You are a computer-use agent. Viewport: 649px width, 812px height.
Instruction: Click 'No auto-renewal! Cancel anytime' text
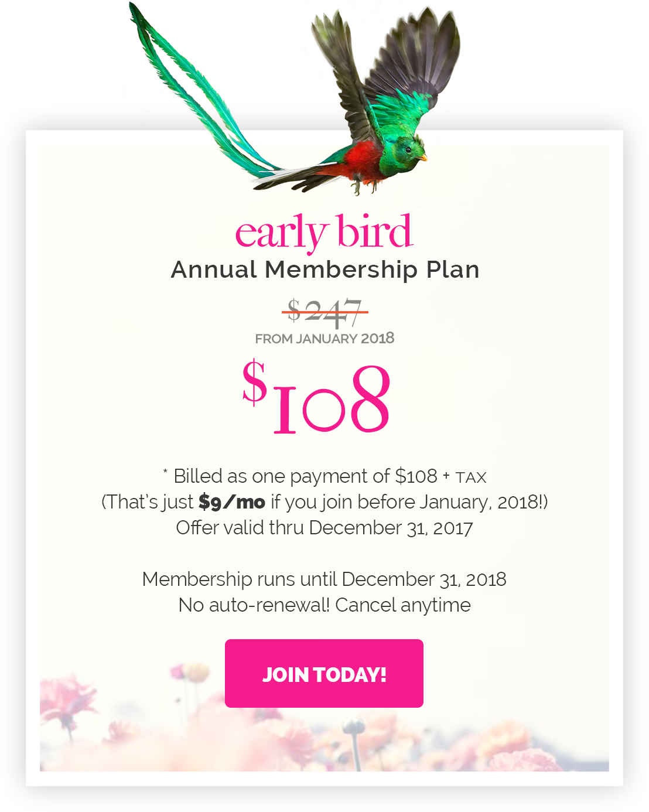tap(324, 605)
